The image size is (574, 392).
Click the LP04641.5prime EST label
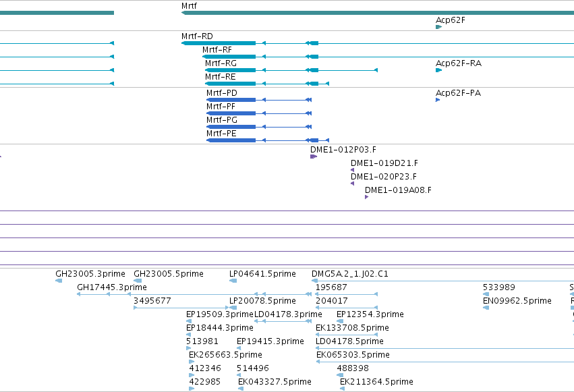(262, 274)
